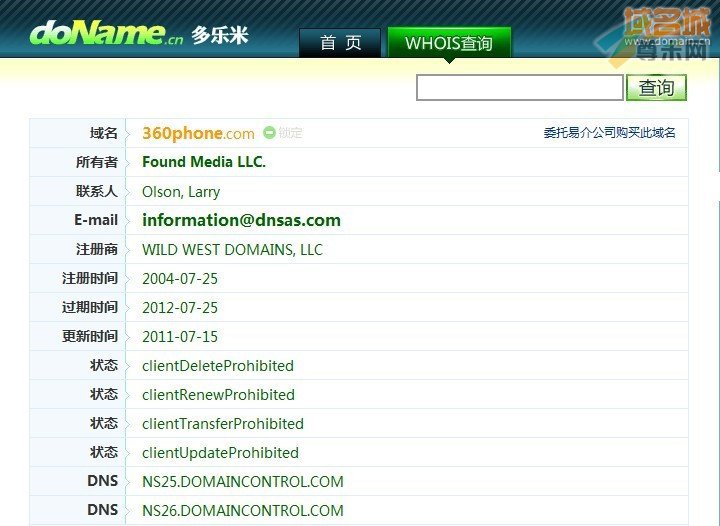Select DNS value NS25.DOMAINCONTROL.COM
720x526 pixels.
click(243, 481)
